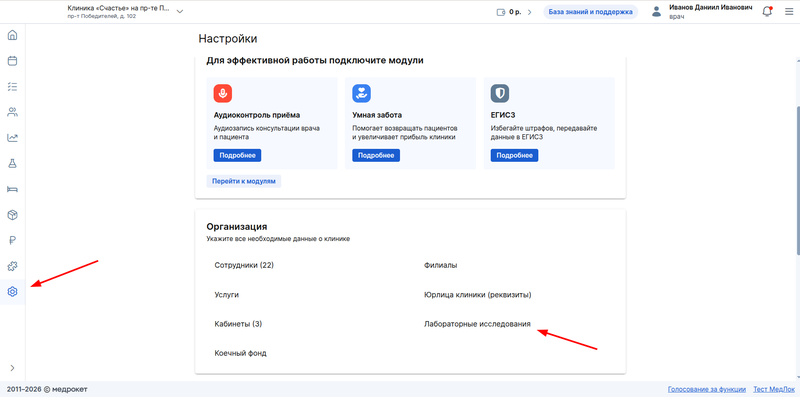Click the wallet balance icon
The height and width of the screenshot is (397, 800).
[x=501, y=12]
